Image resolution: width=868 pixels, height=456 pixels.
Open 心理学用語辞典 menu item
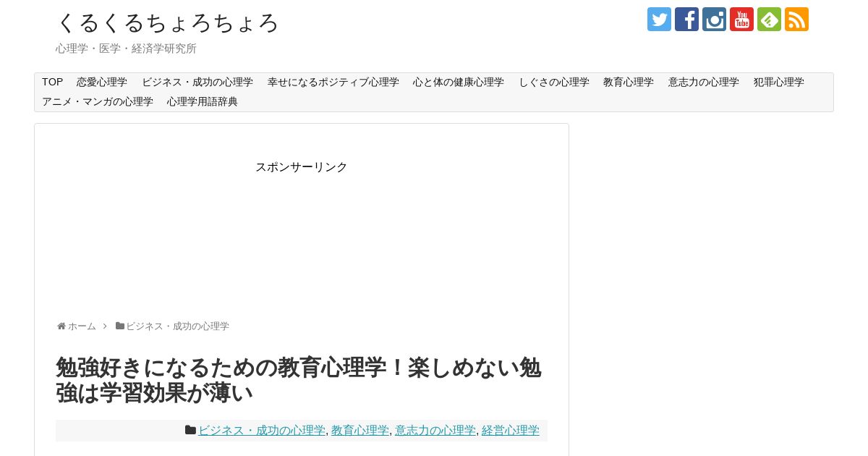click(203, 101)
